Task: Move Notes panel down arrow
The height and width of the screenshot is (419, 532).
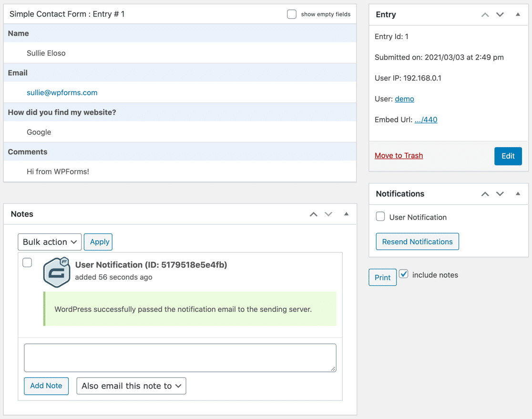Action: pos(328,214)
